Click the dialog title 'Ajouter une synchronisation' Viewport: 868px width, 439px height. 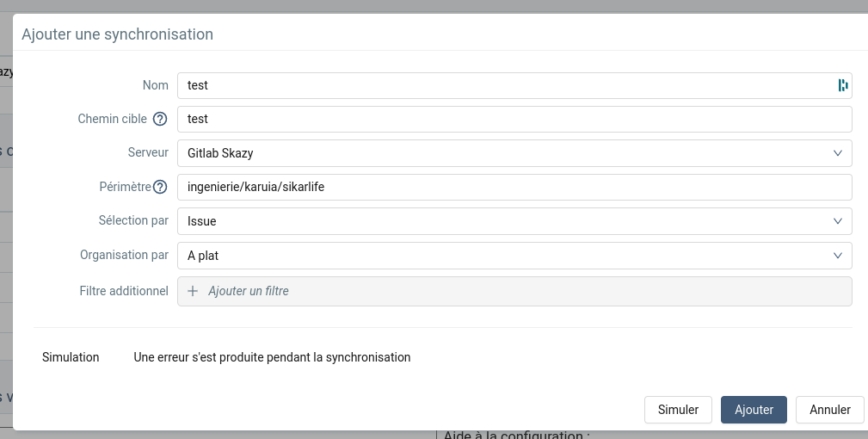coord(117,34)
